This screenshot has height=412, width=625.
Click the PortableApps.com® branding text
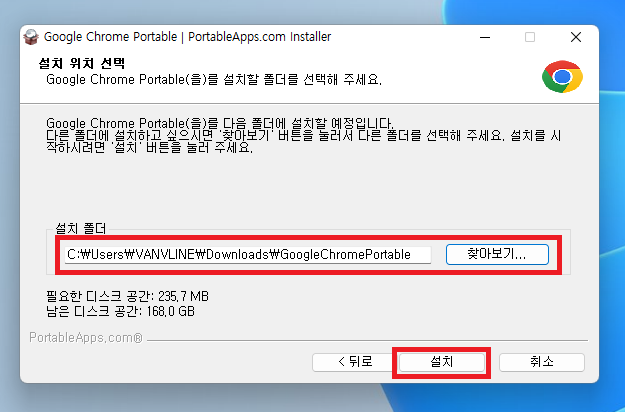(86, 338)
